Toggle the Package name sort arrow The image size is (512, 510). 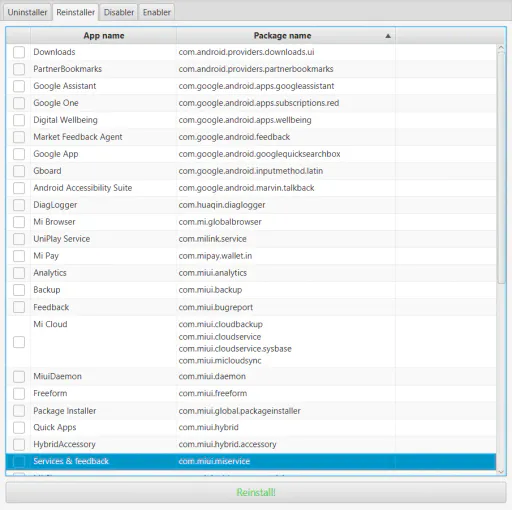click(x=388, y=36)
